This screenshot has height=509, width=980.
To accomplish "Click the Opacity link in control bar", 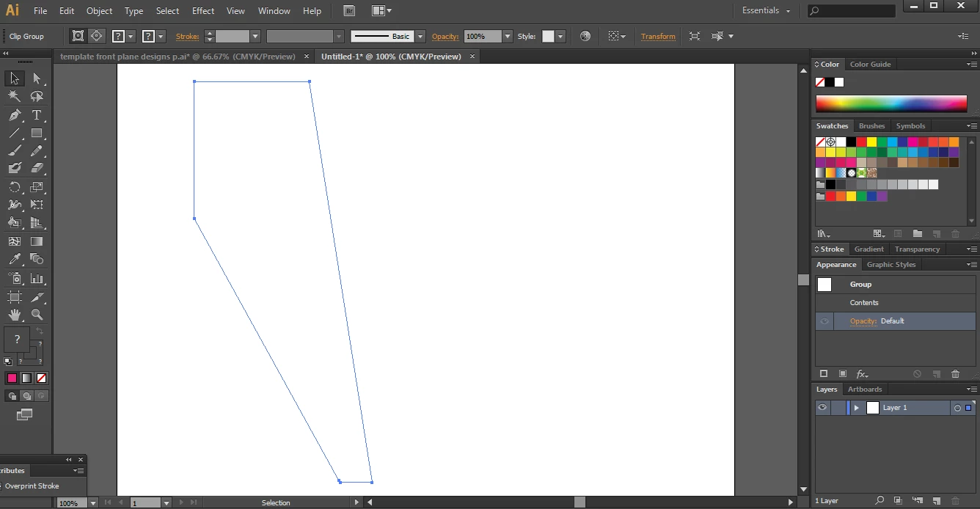I will tap(445, 36).
